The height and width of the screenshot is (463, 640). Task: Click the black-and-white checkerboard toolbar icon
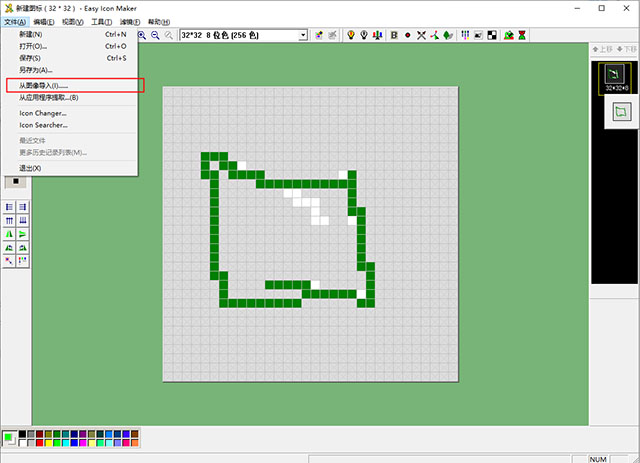[x=492, y=35]
